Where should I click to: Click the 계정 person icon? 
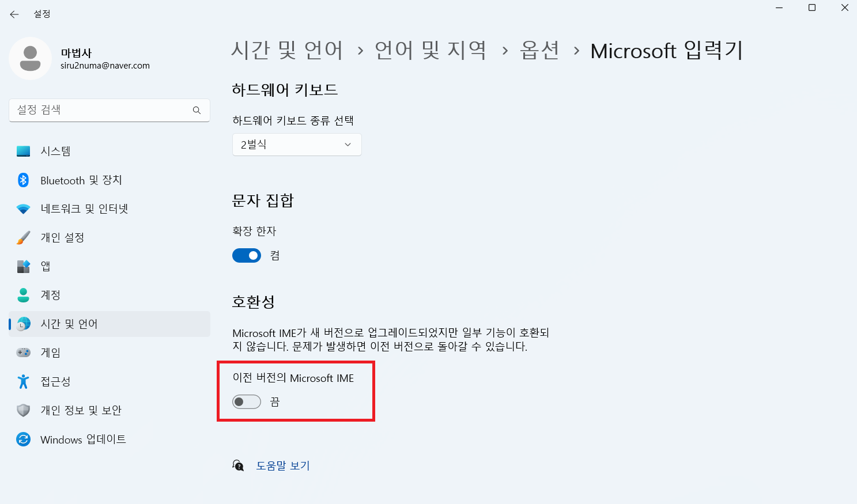pyautogui.click(x=23, y=295)
